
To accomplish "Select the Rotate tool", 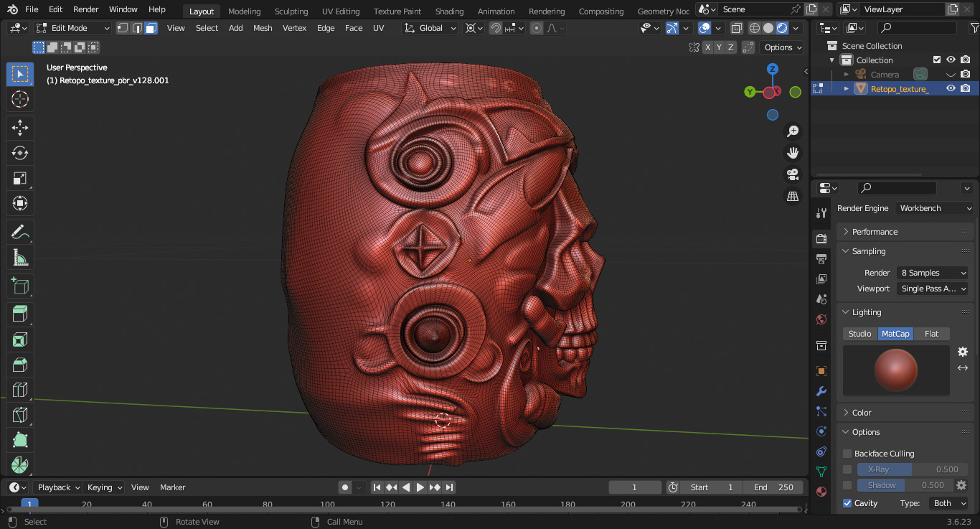I will tap(20, 154).
